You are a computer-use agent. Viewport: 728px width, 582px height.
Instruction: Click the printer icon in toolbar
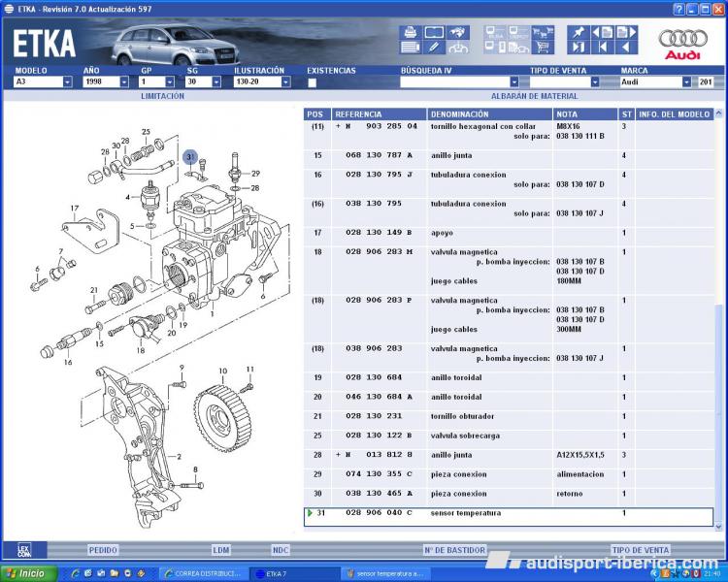(410, 32)
